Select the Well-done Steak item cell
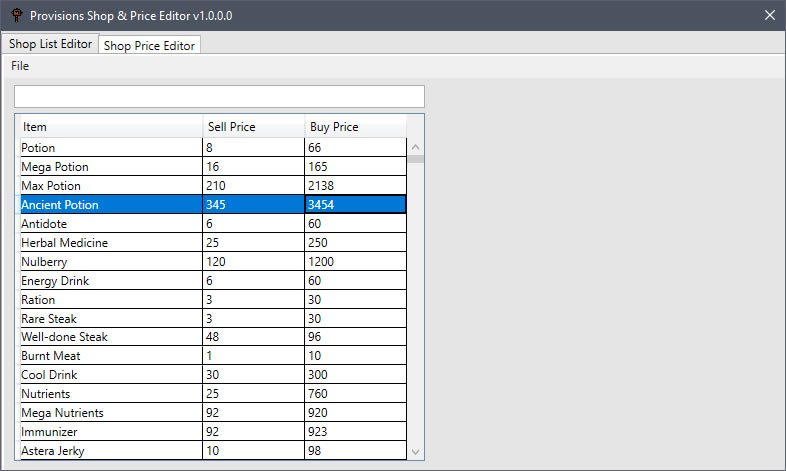Screen dimensions: 786x471 click(x=110, y=337)
